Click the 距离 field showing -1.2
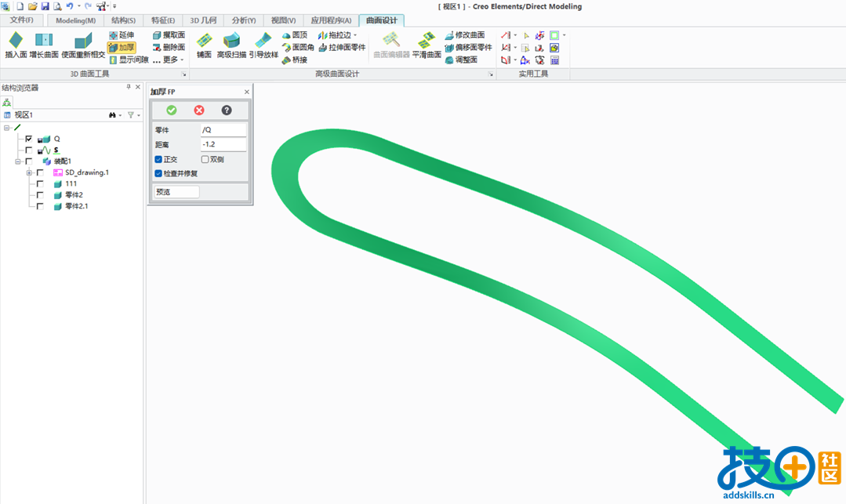Image resolution: width=846 pixels, height=504 pixels. pyautogui.click(x=223, y=145)
